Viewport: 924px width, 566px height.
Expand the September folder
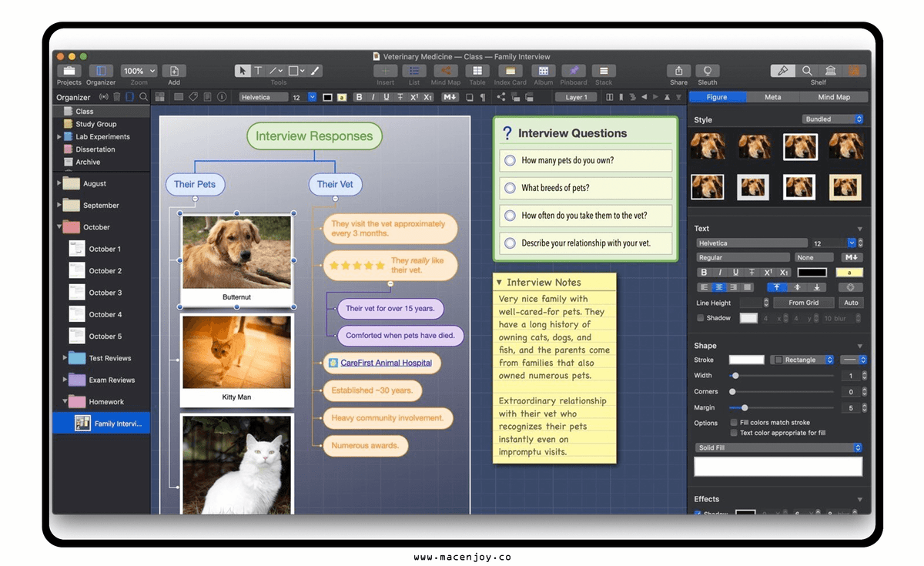click(59, 206)
